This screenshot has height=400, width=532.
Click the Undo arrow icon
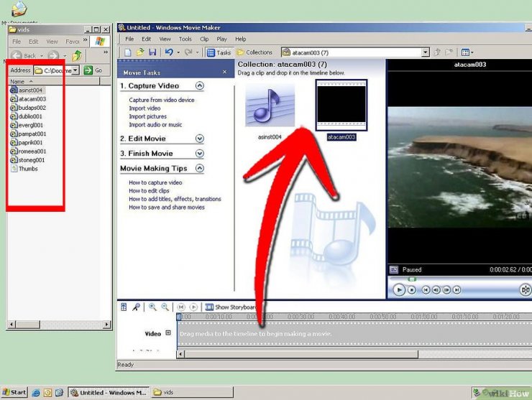pos(169,52)
